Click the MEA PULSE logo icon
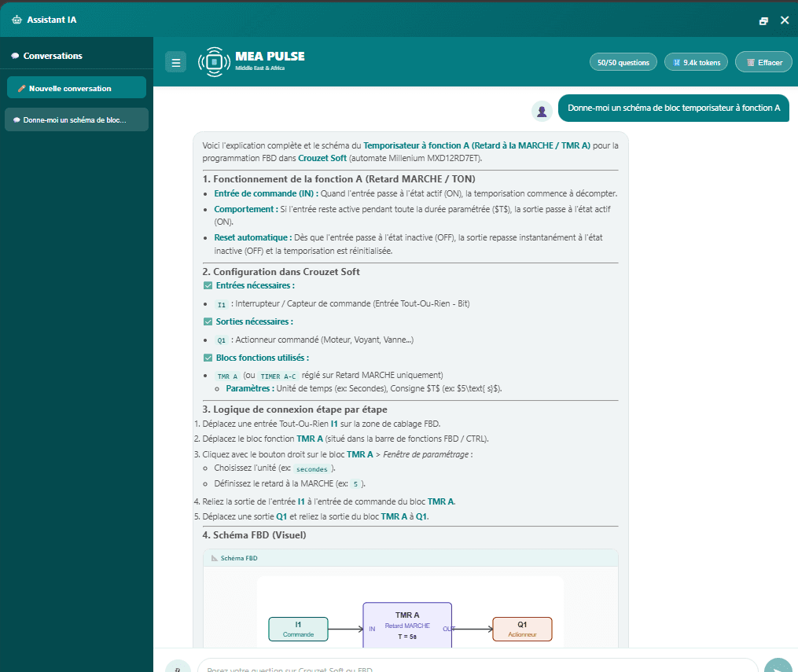Screen dimensions: 798x672 215,62
